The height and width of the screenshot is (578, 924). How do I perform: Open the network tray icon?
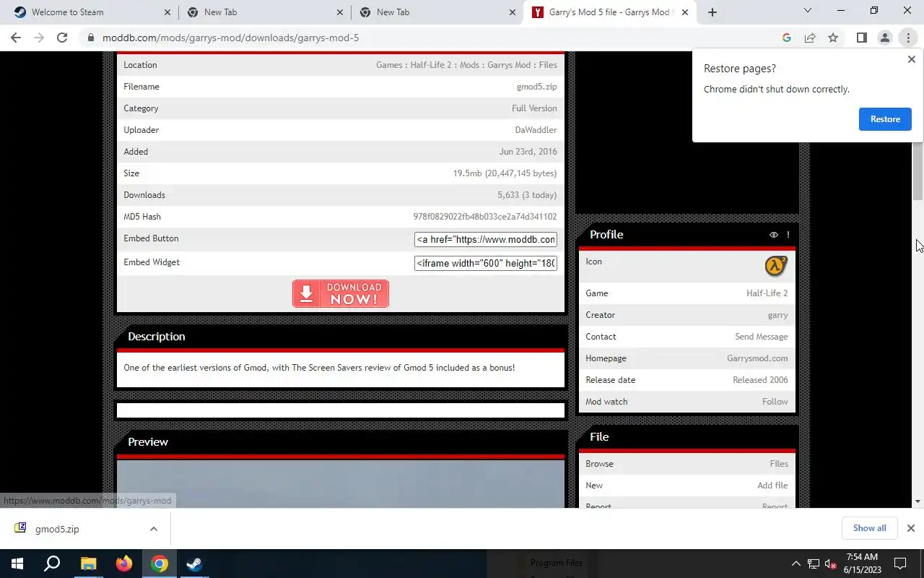(813, 564)
